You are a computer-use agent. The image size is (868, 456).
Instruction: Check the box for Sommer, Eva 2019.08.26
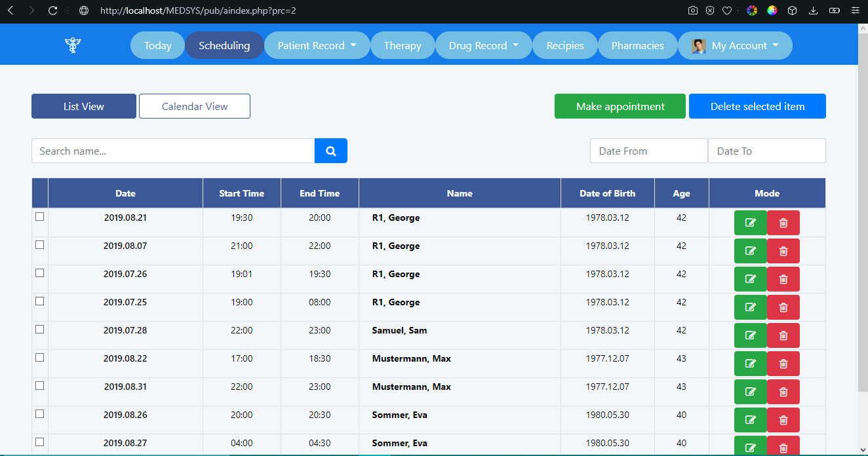(x=40, y=414)
